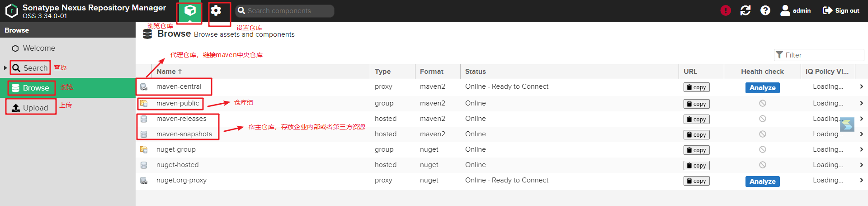Screen dimensions: 868x206
Task: Click health check unavailable icon for maven-snapshots
Action: (763, 134)
